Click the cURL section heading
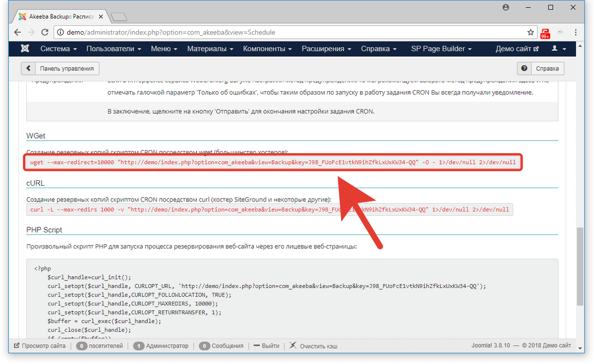The image size is (595, 364). (35, 183)
